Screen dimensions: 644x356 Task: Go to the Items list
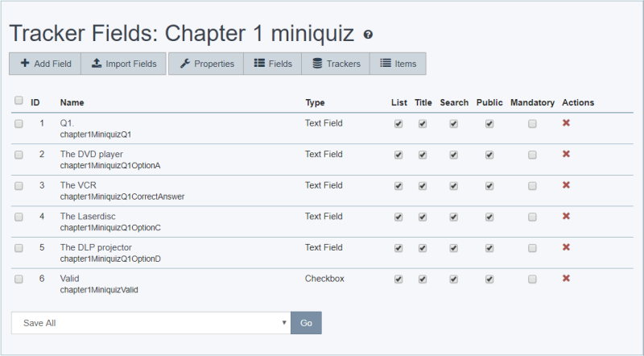pyautogui.click(x=398, y=64)
